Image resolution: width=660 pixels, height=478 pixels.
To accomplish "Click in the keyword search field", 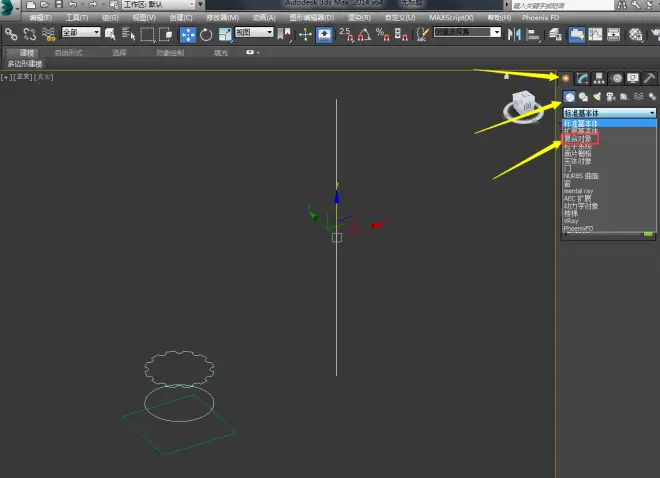I will 562,5.
